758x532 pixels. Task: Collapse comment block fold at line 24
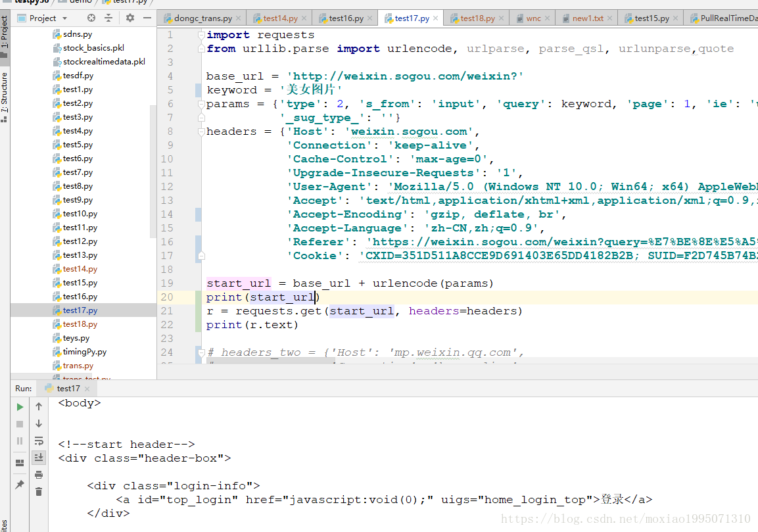point(201,352)
